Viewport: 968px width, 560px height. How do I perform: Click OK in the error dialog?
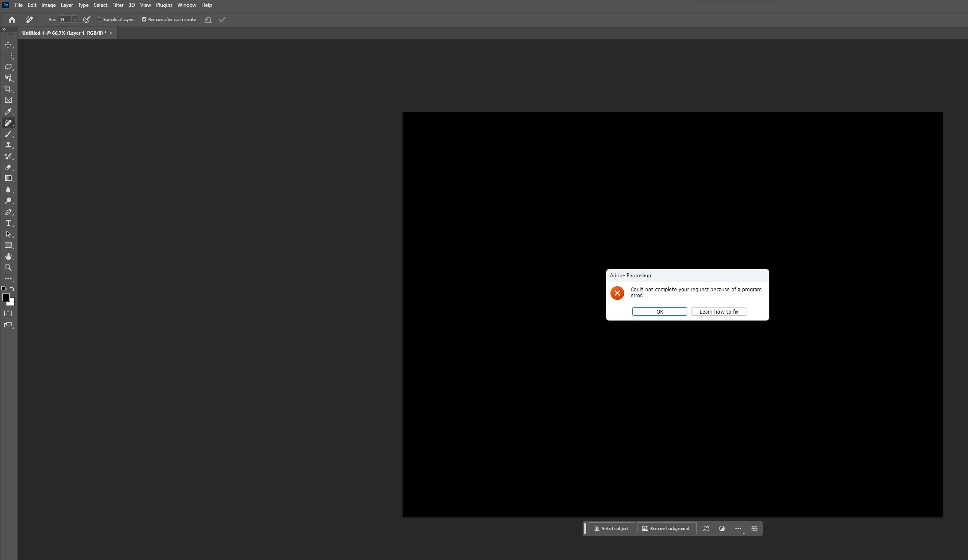pos(659,312)
